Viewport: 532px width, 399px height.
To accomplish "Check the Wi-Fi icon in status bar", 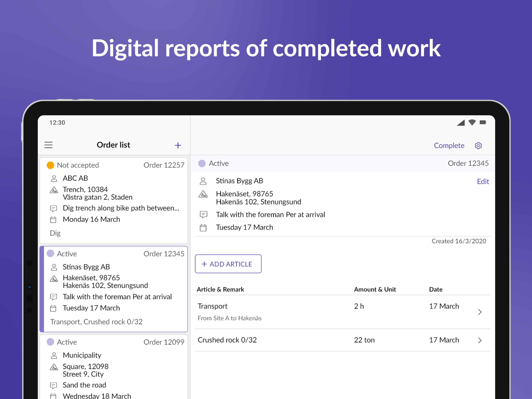I will [472, 123].
